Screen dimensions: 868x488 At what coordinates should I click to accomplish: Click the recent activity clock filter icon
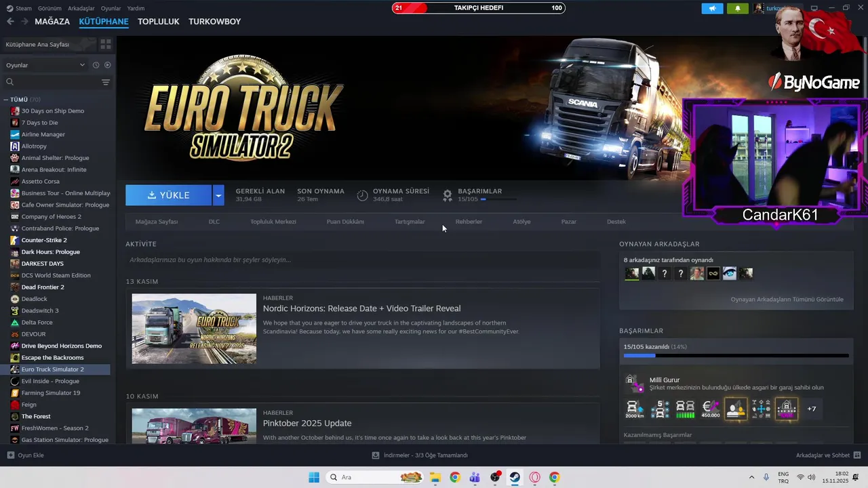point(96,65)
